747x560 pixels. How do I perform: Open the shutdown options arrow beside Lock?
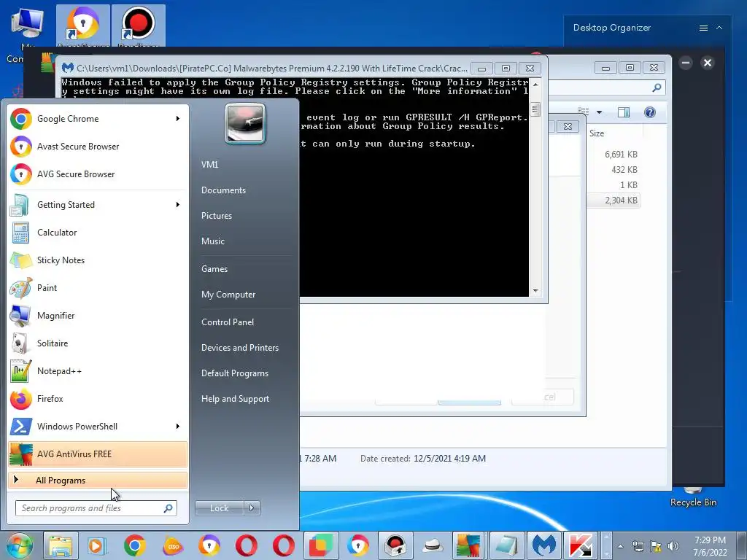pyautogui.click(x=252, y=508)
